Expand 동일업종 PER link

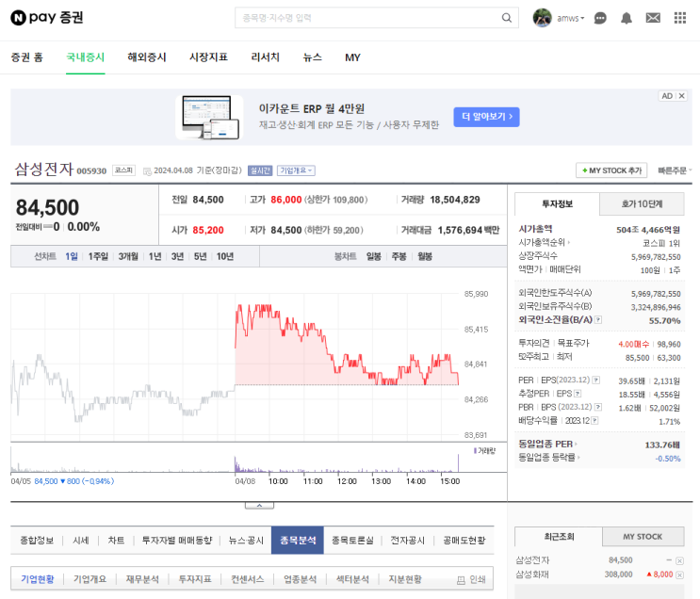pyautogui.click(x=547, y=445)
